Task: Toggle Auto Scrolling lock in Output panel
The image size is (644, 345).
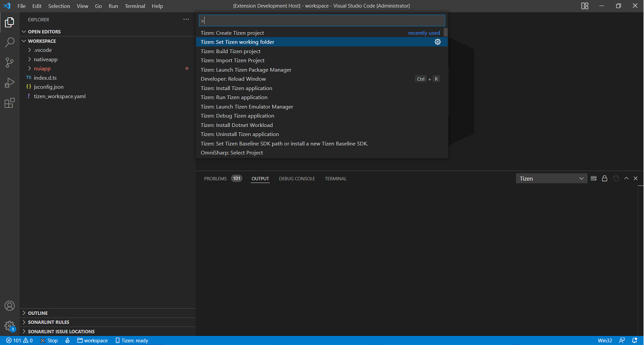Action: click(x=604, y=178)
